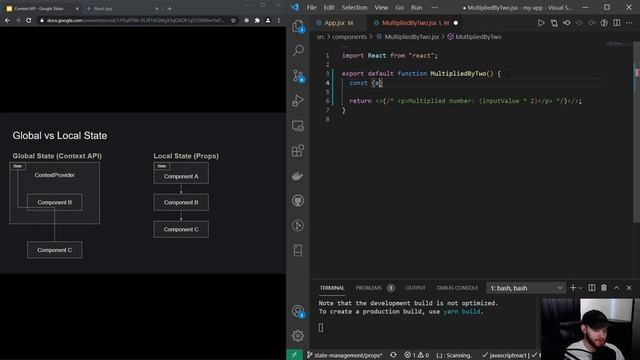Click the file revision commit icon
The width and height of the screenshot is (640, 360).
point(567,23)
